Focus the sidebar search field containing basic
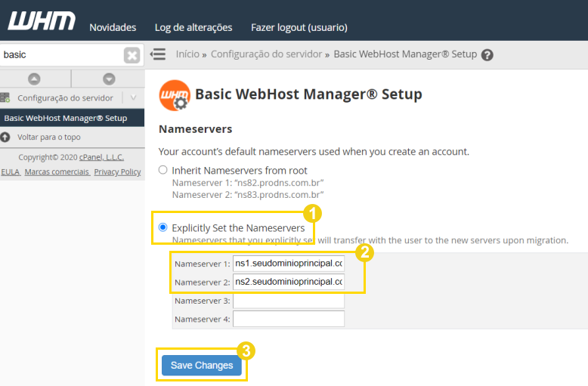This screenshot has width=588, height=386. point(62,54)
